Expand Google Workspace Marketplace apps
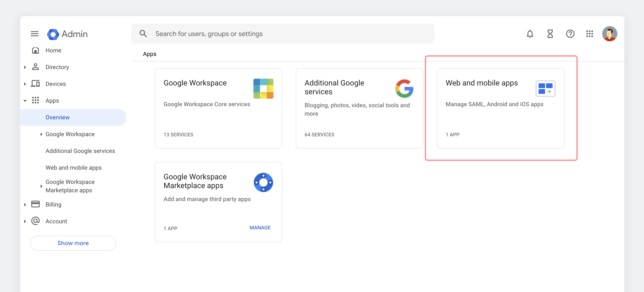This screenshot has height=292, width=644. tap(41, 186)
